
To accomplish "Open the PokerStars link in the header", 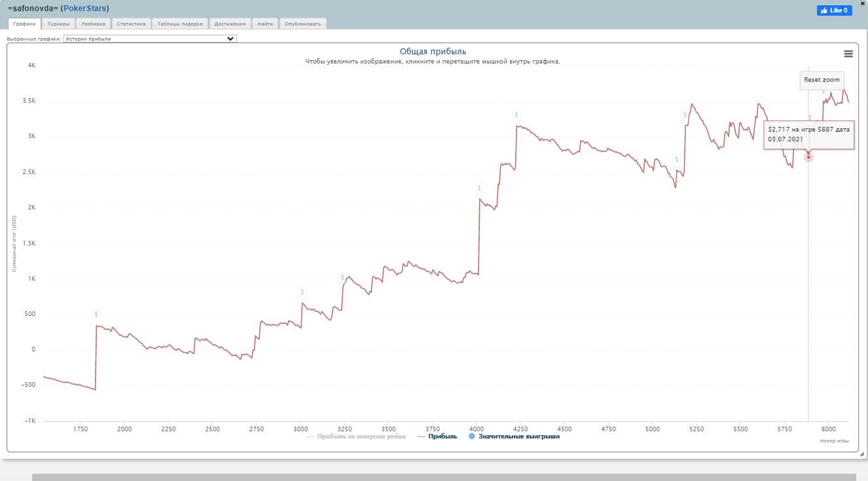I will click(x=84, y=8).
